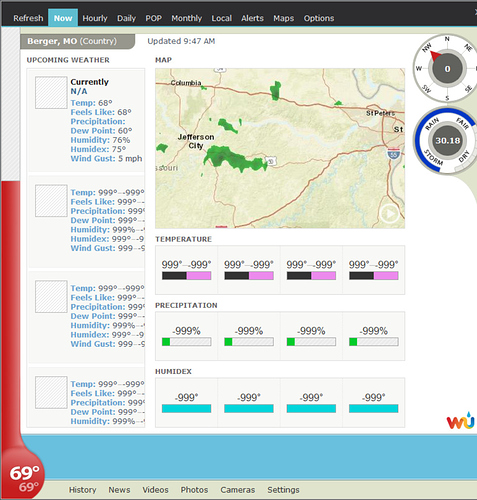This screenshot has width=477, height=500.
Task: Click the third forecast period icon
Action: coord(51,297)
